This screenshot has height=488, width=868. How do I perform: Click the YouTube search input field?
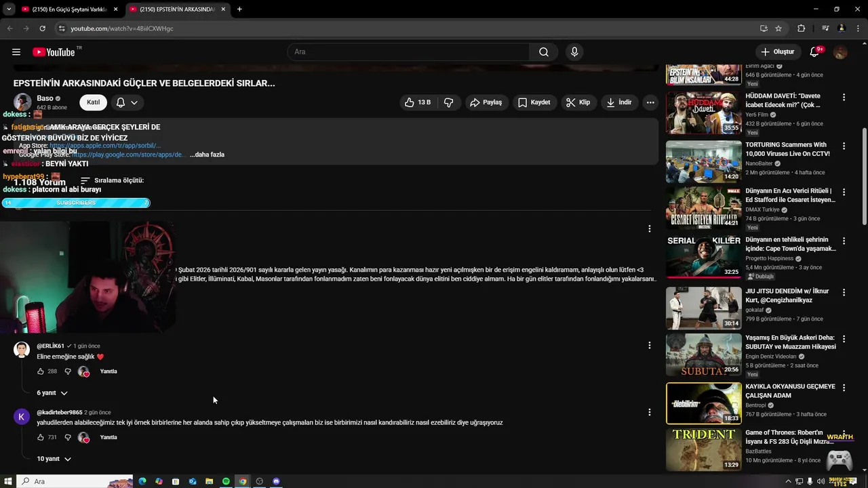[408, 52]
